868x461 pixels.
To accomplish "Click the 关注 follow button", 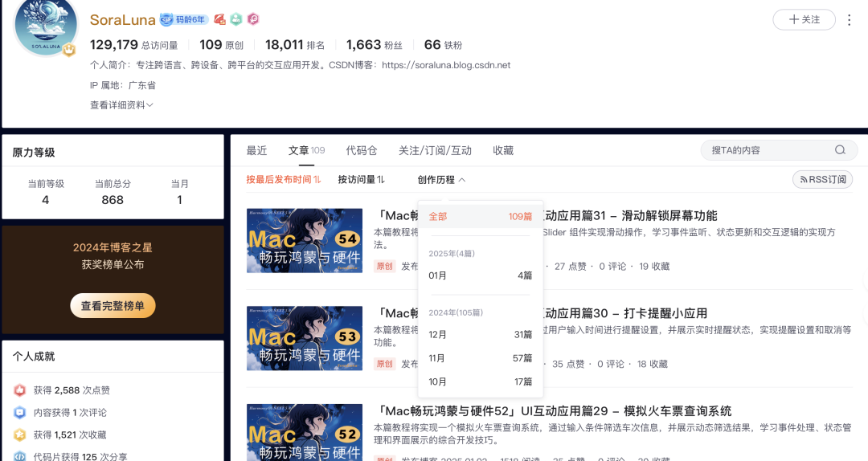I will 804,19.
